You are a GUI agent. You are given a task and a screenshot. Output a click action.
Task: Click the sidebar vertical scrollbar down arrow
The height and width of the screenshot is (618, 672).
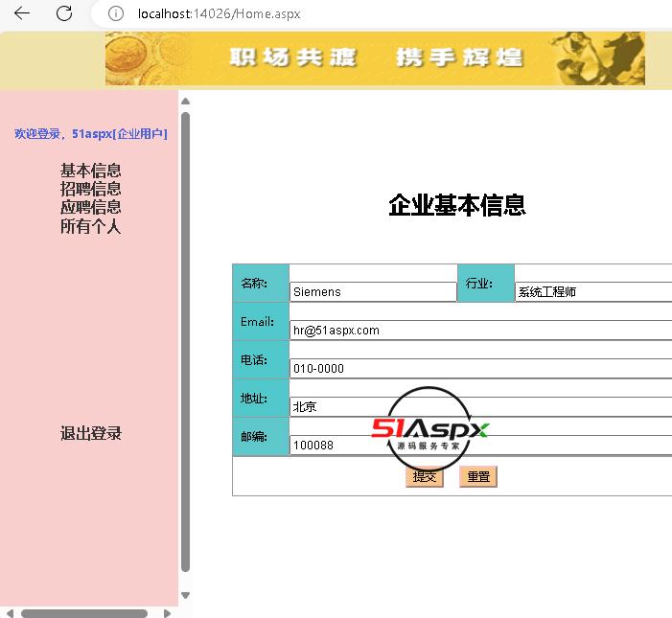point(185,595)
